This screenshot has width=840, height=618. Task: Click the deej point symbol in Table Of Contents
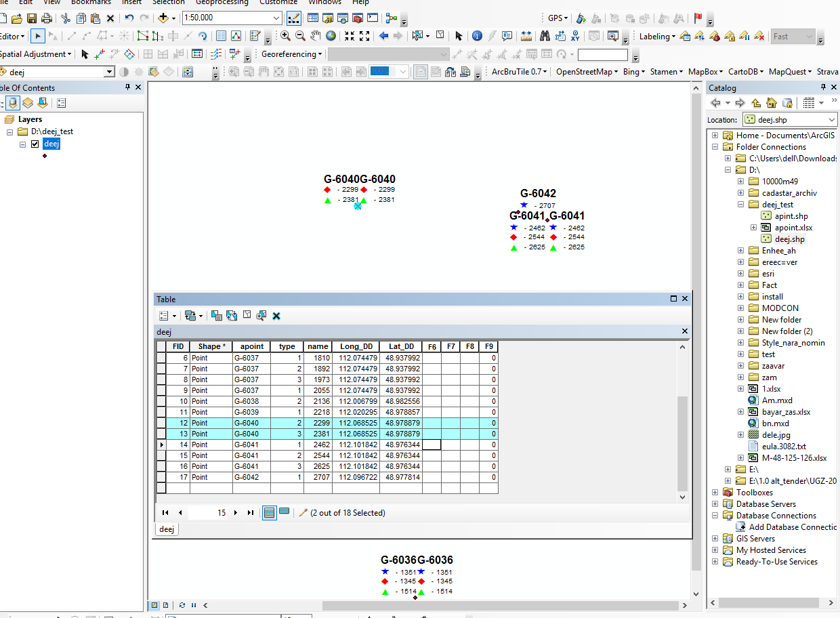[x=45, y=156]
